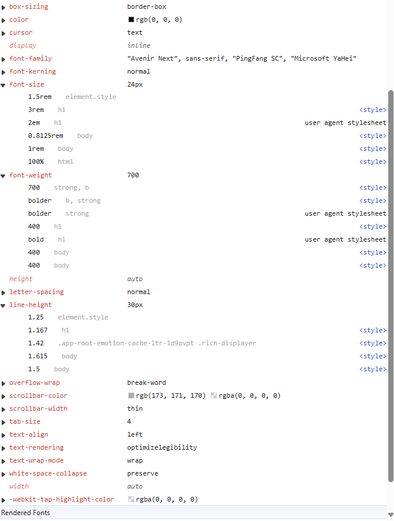
Task: Collapse the line-height property
Action: tap(3, 305)
